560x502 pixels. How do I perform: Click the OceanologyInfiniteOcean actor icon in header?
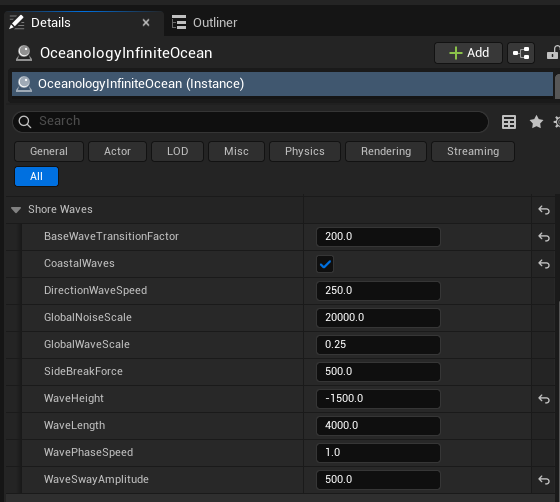[x=24, y=53]
